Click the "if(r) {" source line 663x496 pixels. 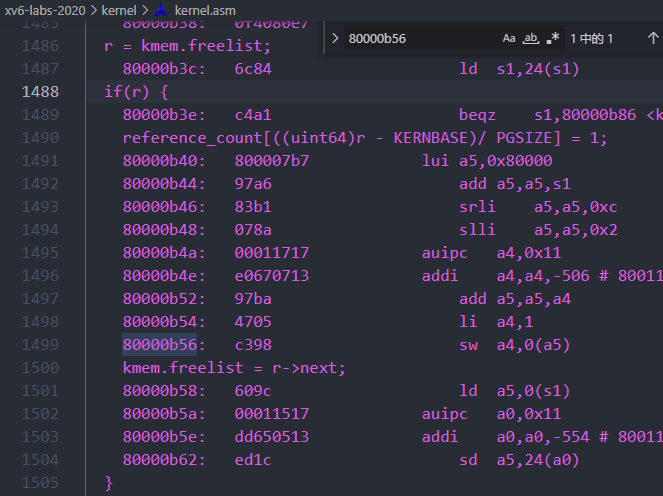136,92
